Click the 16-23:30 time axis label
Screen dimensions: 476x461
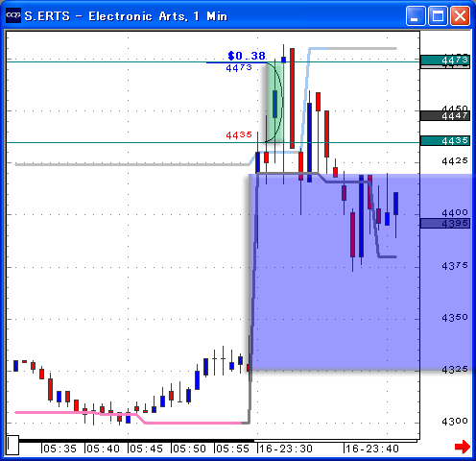[x=286, y=449]
